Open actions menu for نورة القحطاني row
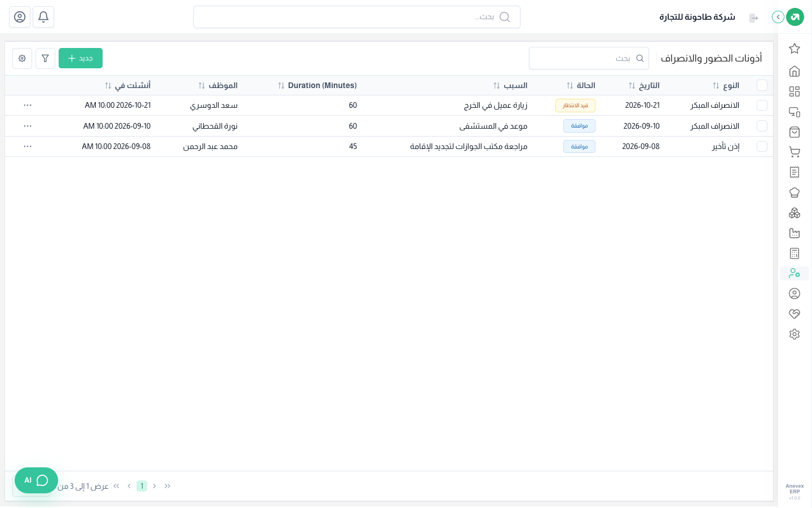The image size is (812, 508). (x=28, y=126)
